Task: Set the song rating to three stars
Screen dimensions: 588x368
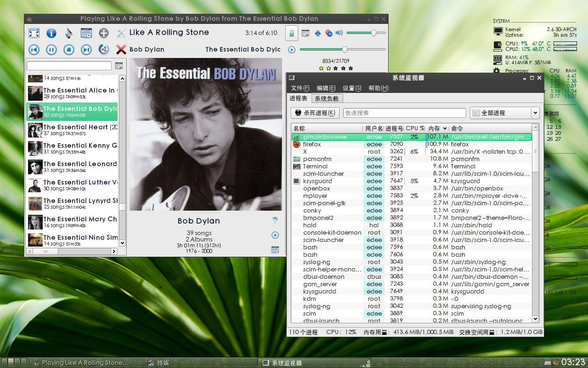Action: click(336, 68)
